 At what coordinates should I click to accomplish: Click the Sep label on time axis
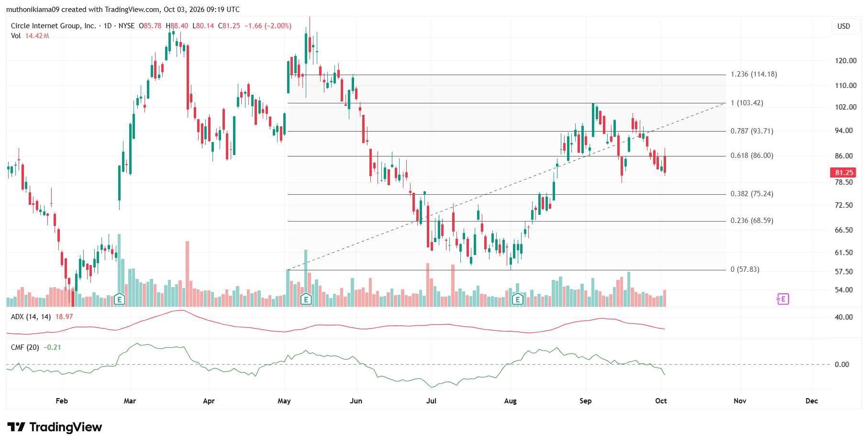[585, 401]
